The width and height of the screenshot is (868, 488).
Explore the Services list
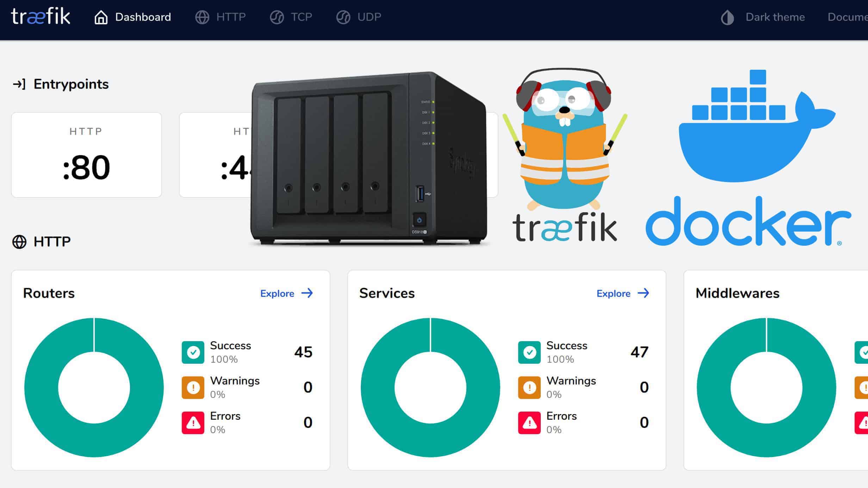point(623,293)
